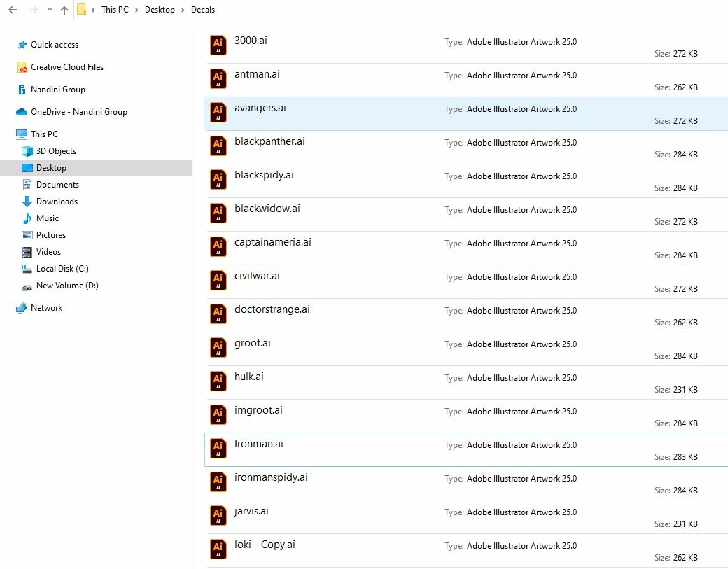Select file name hulk.ai
The image size is (728, 569).
(249, 377)
